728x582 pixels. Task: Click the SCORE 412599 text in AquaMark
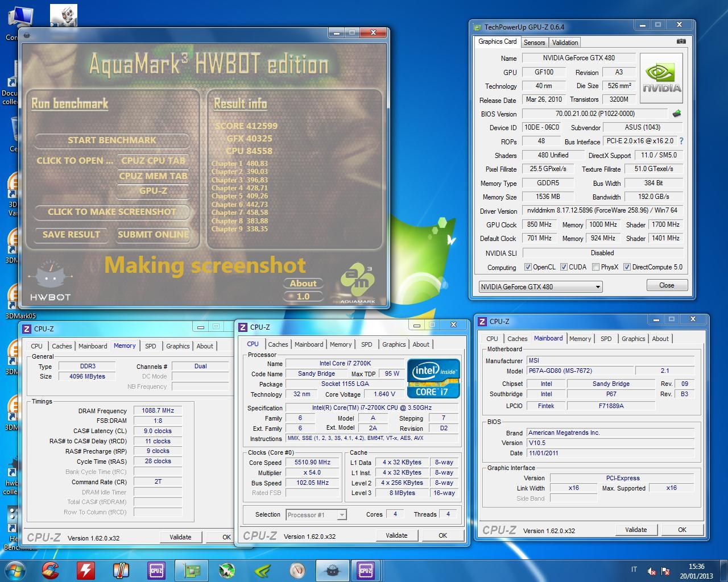(x=246, y=126)
